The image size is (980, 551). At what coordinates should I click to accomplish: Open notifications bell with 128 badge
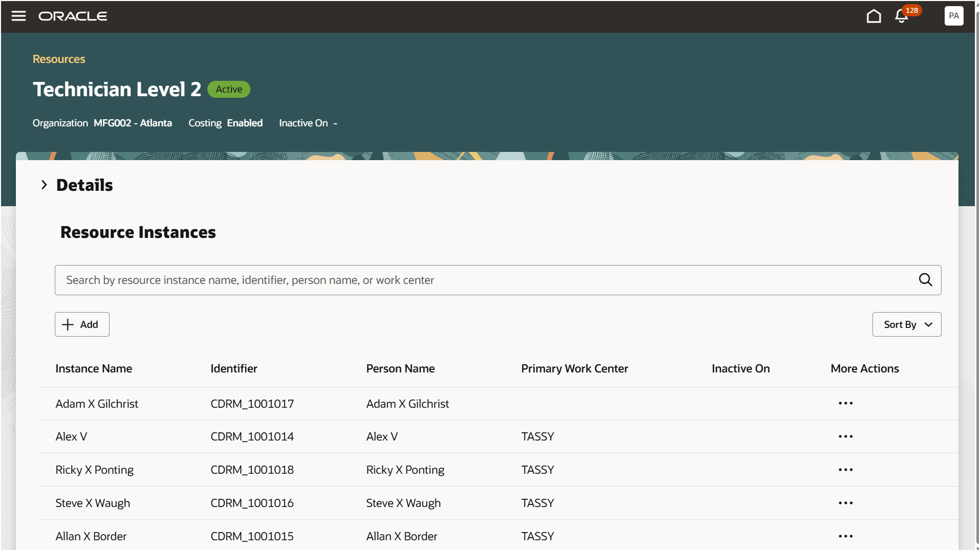902,16
